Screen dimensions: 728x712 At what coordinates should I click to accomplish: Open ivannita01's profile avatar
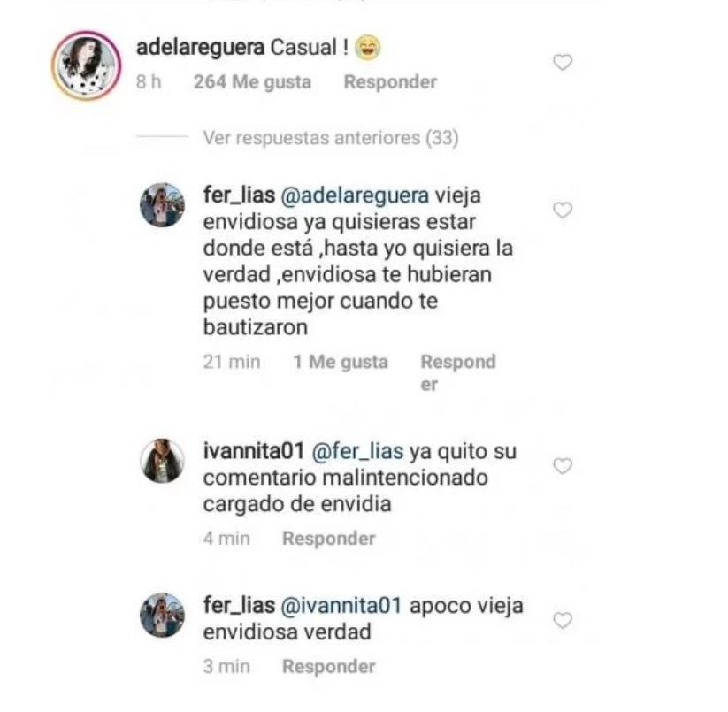pyautogui.click(x=162, y=461)
